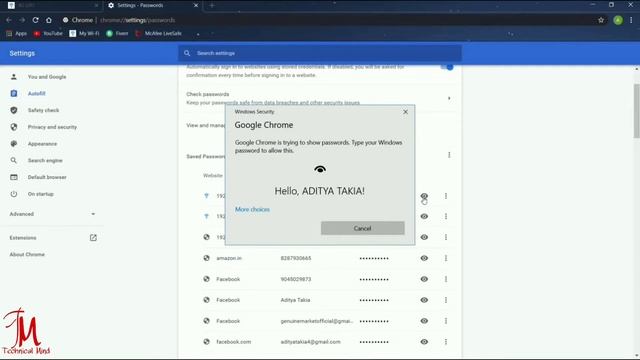Click the On startup power icon
This screenshot has height=360, width=640.
coord(14,194)
